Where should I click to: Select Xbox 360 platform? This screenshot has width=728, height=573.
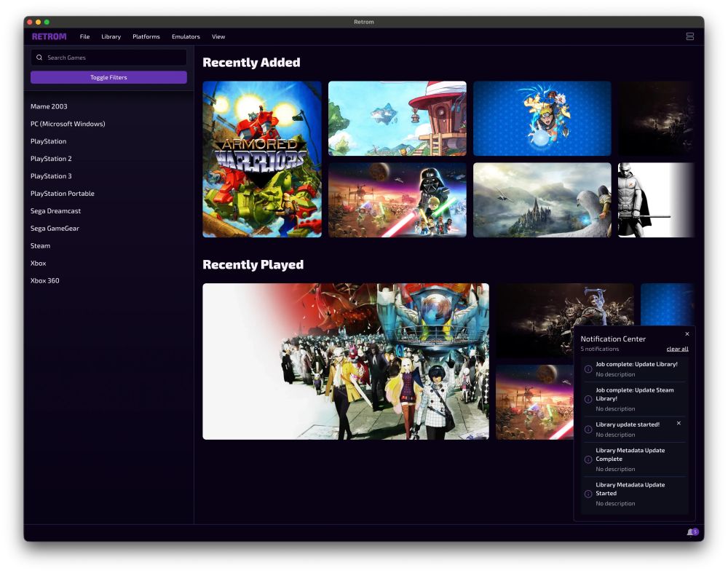click(x=44, y=280)
